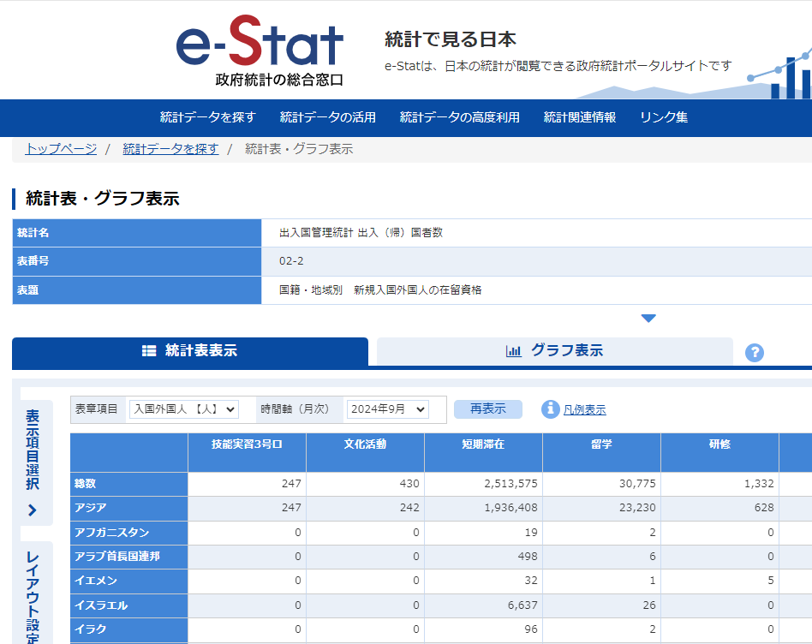Click the 498 cell in アラブ首長国連邦 row
This screenshot has width=812, height=644.
coord(483,557)
